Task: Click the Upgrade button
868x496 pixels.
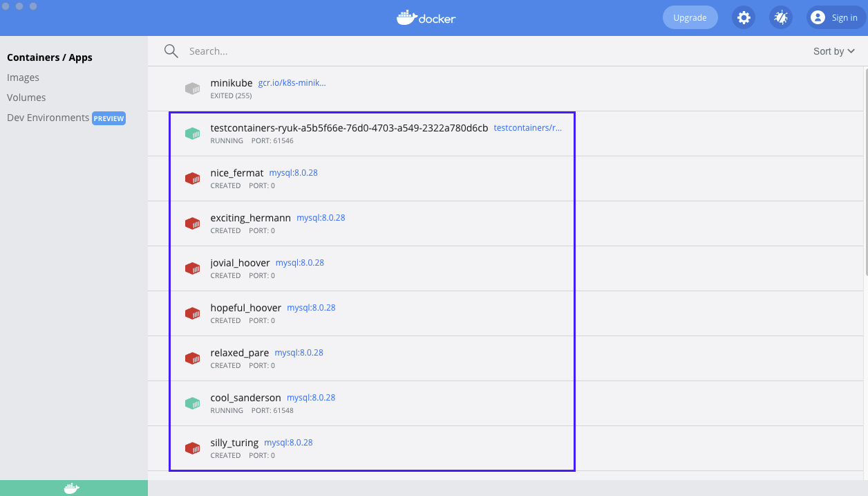Action: [x=690, y=18]
